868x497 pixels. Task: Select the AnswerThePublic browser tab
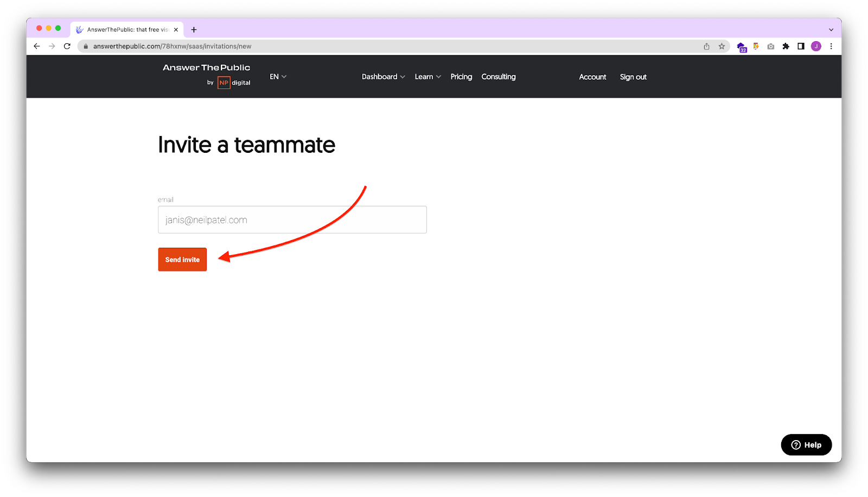pyautogui.click(x=127, y=30)
